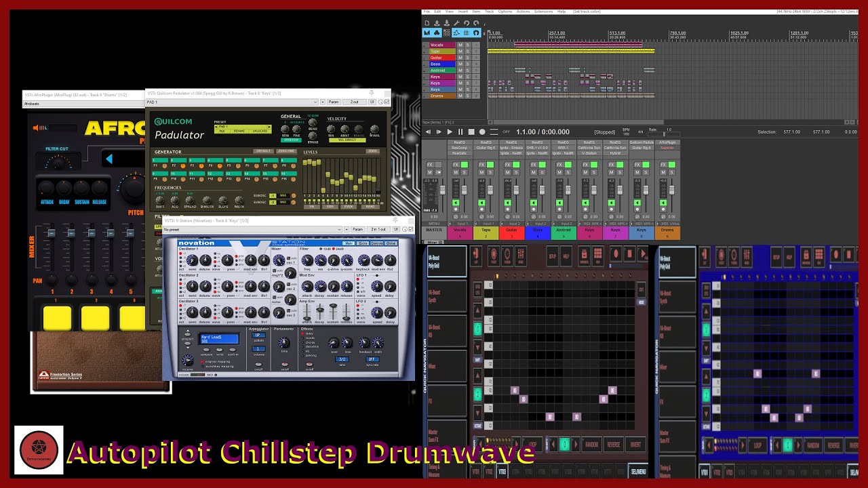Toggle the green monitor button on Tape strip
This screenshot has height=488, width=868.
481,203
